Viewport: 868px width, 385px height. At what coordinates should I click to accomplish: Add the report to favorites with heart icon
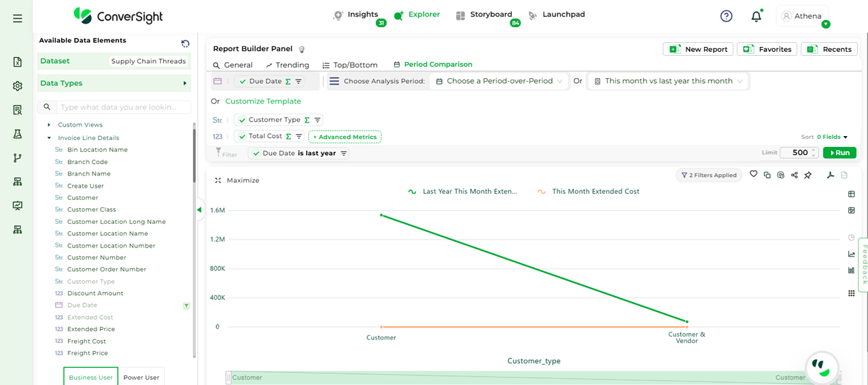[x=753, y=175]
